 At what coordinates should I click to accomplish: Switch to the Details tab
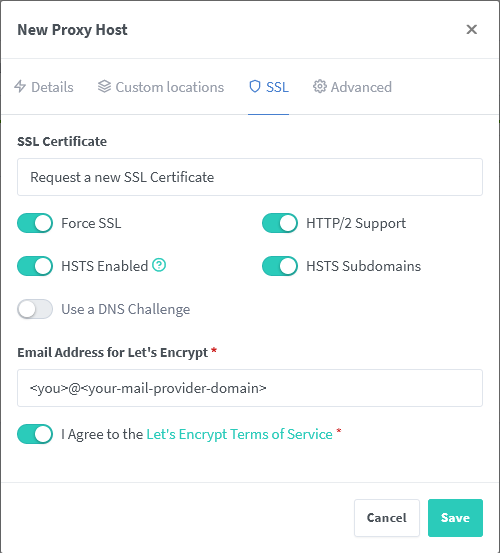44,87
